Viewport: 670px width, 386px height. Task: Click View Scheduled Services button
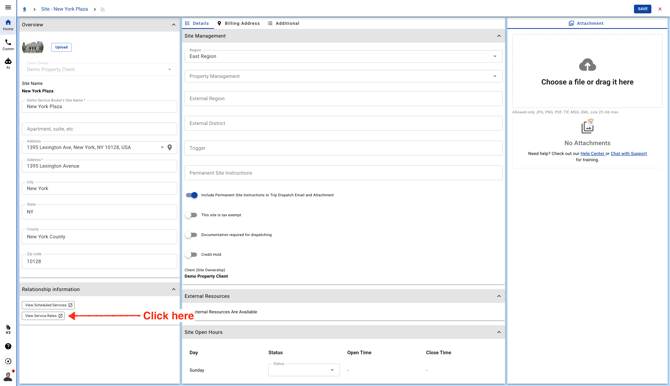click(x=48, y=305)
